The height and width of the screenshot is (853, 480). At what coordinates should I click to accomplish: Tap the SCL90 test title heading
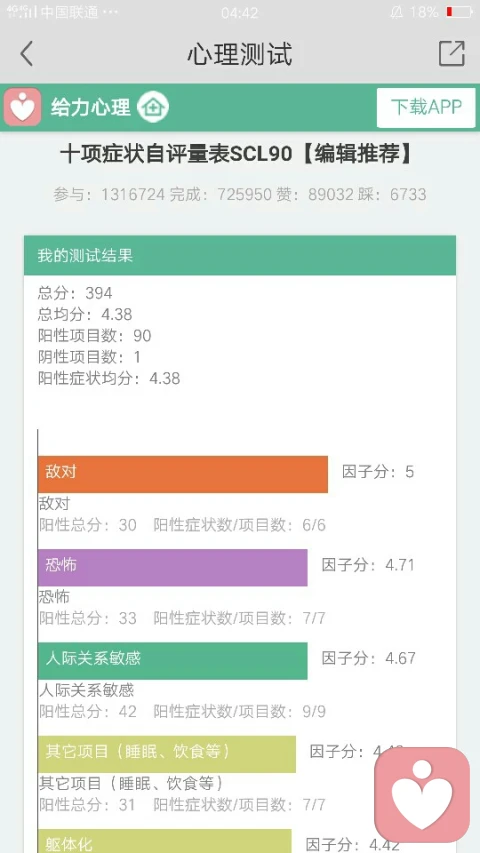click(237, 155)
